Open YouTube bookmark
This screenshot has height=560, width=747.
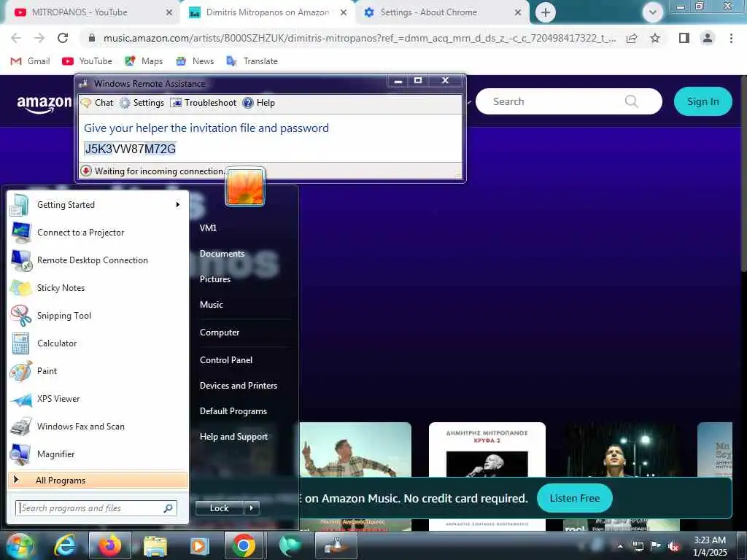click(88, 61)
